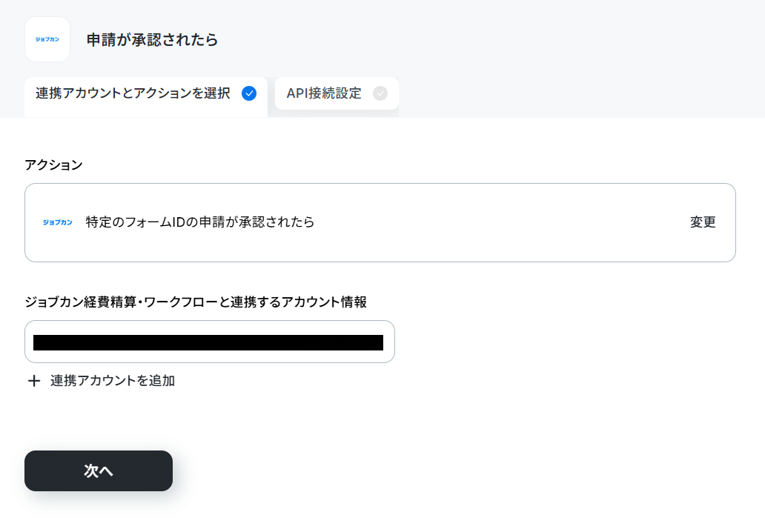Click the Jobcan logo beside the page title
765x532 pixels.
click(47, 39)
